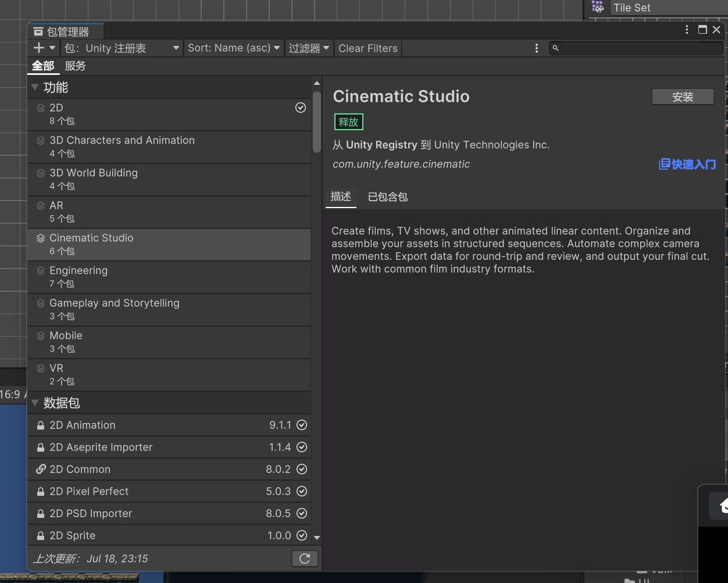
Task: Switch to the 描述 description tab
Action: pos(341,196)
